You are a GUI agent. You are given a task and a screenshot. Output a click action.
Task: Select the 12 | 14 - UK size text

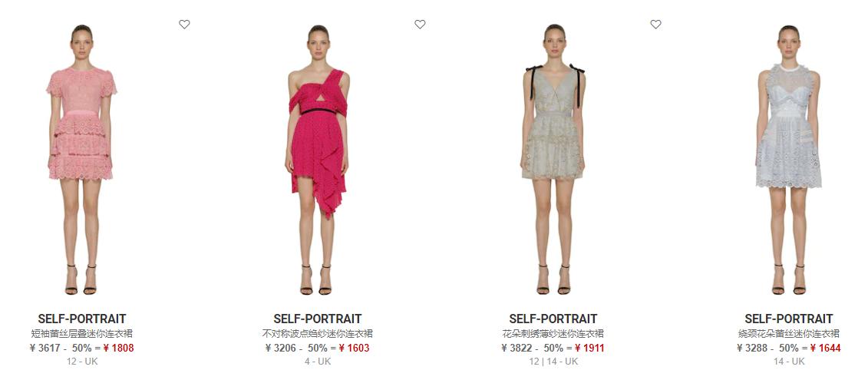click(553, 362)
